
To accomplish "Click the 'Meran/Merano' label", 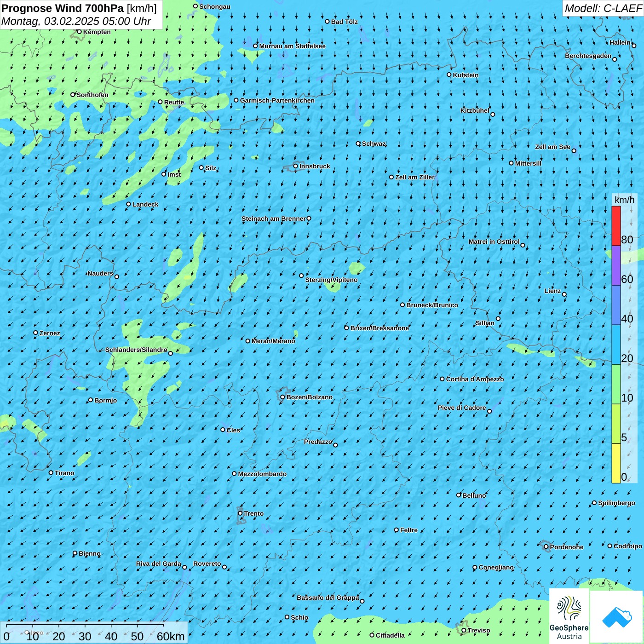I will click(x=273, y=341).
